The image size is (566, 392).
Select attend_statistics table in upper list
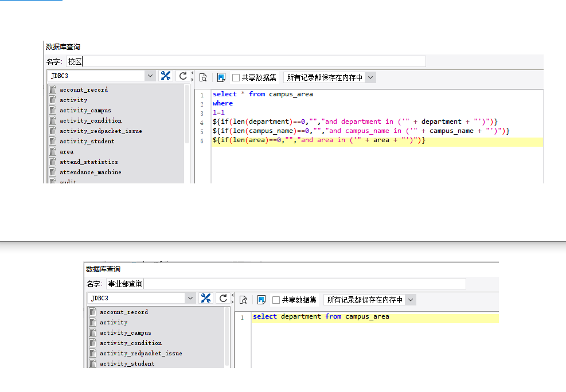[x=89, y=162]
